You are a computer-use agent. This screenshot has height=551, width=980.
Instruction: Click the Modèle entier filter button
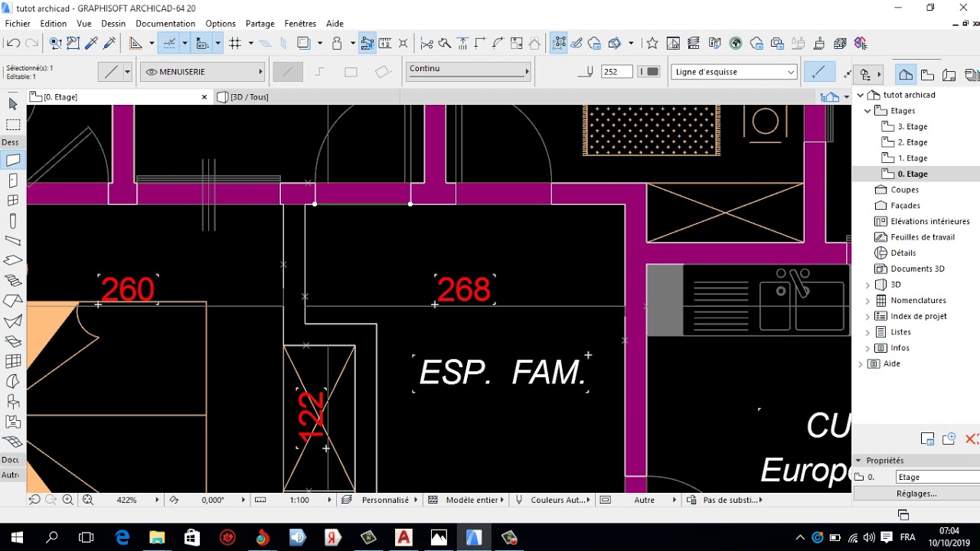pos(466,500)
